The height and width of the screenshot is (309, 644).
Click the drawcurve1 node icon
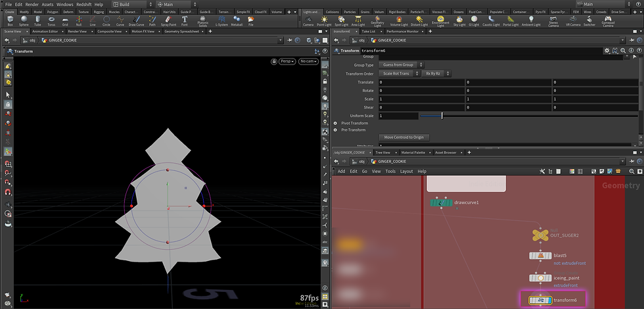coord(441,202)
